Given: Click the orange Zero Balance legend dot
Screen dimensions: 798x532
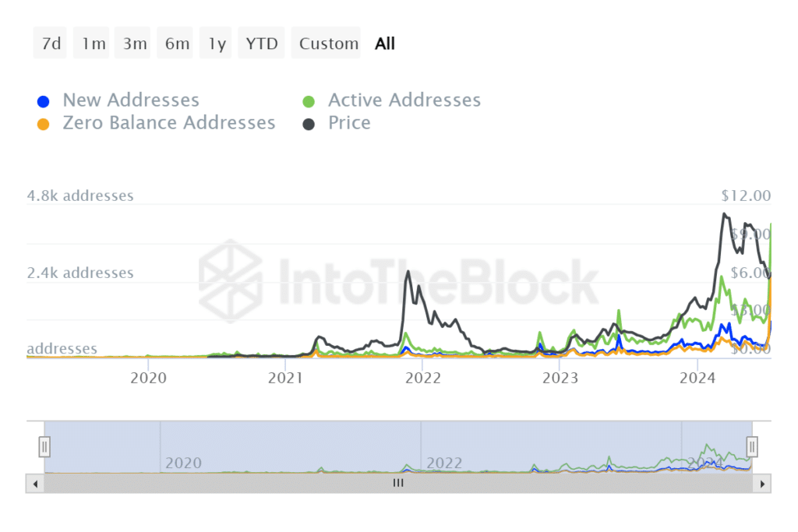Looking at the screenshot, I should click(x=44, y=124).
